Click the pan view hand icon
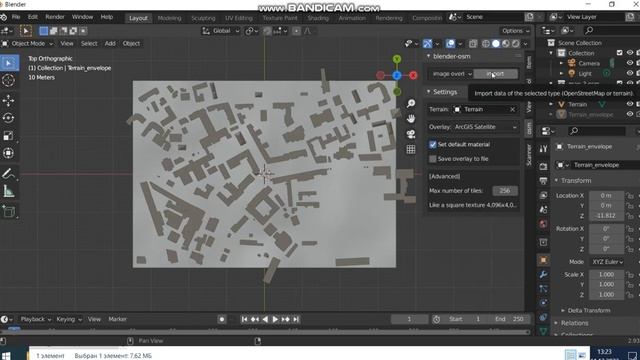This screenshot has width=640, height=360. click(411, 119)
